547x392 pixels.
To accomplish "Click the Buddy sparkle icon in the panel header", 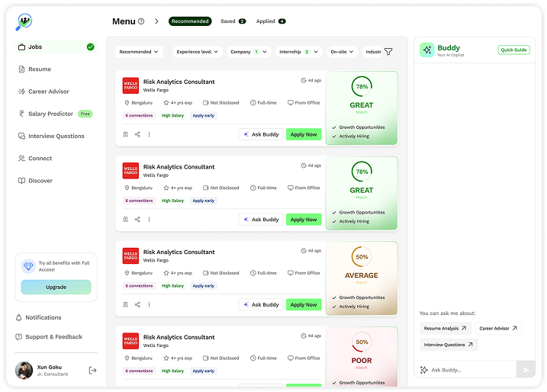I will tap(427, 50).
